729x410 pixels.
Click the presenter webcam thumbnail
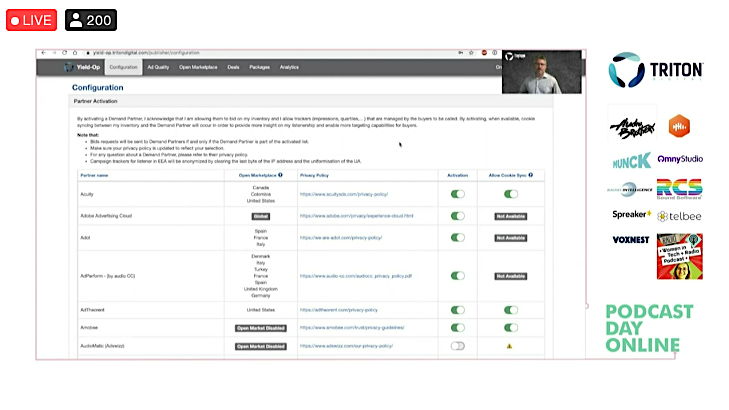[x=542, y=72]
